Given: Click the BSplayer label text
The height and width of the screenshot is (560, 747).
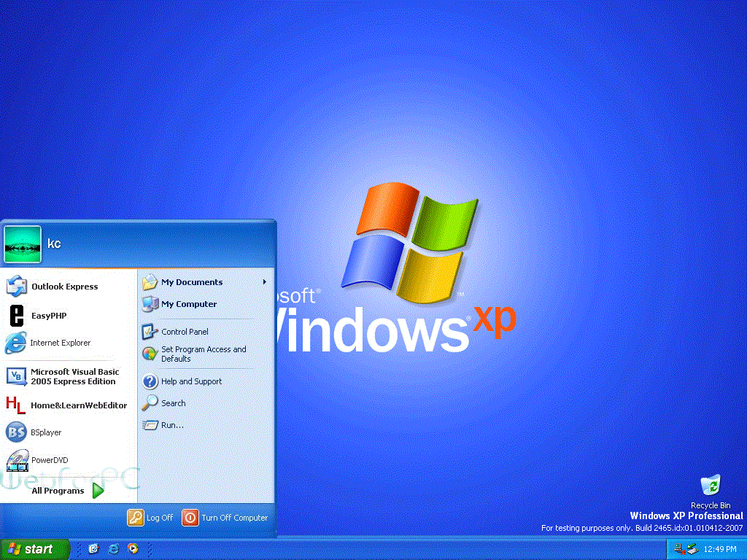Looking at the screenshot, I should coord(46,432).
